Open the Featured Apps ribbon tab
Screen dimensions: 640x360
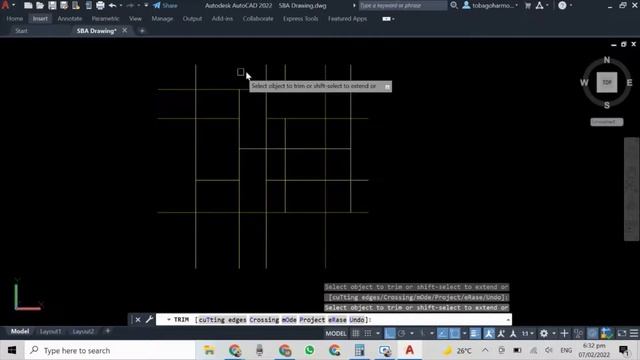click(x=347, y=19)
